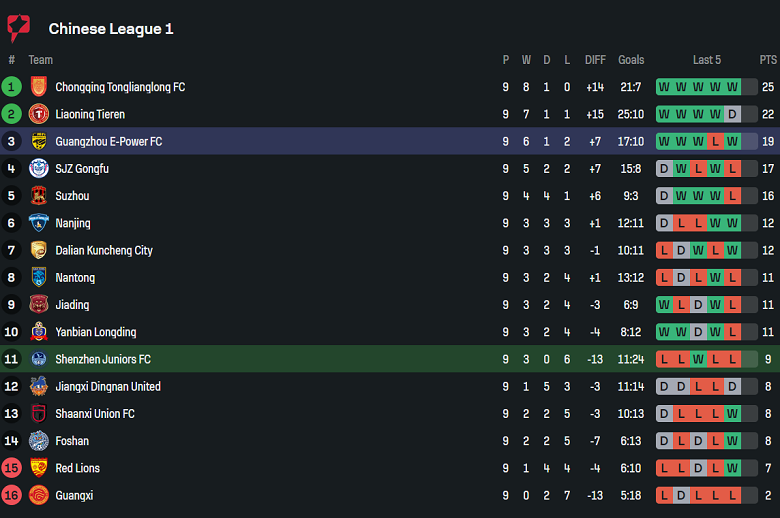Click Guangzhou E-Power FC club crest
780x518 pixels.
pyautogui.click(x=39, y=141)
